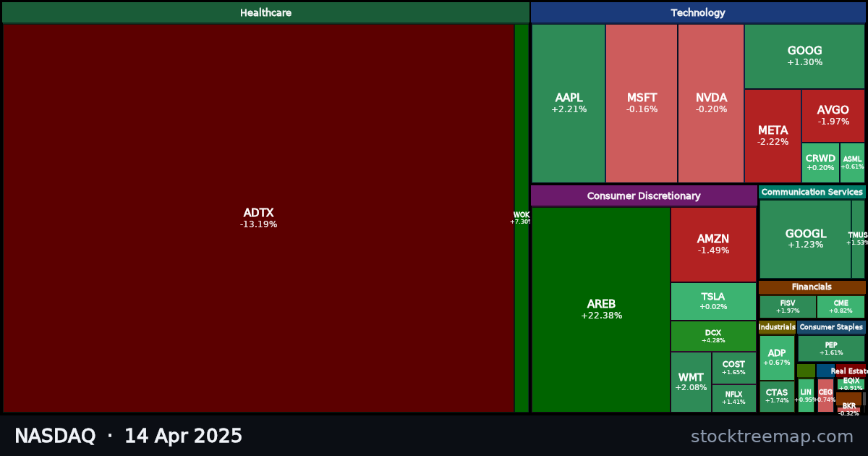Viewport: 868px width, 456px height.
Task: Click the EQIX +0.91% tile
Action: (851, 384)
